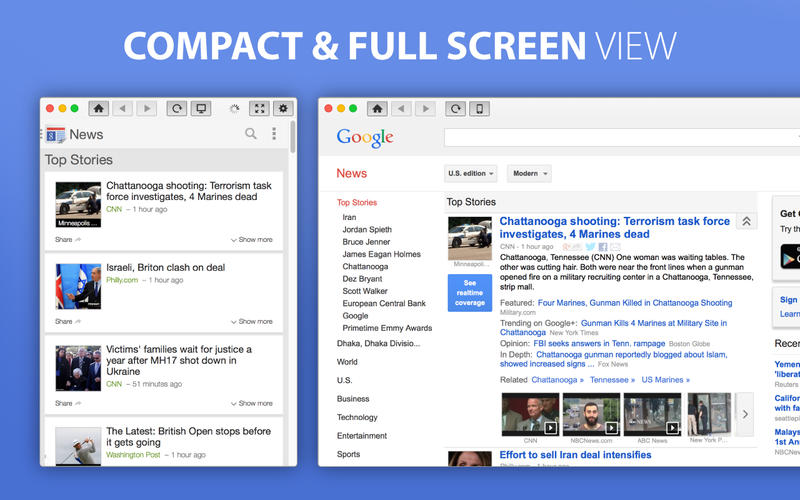Switch to mobile view icon in large window
This screenshot has height=500, width=800.
click(480, 109)
